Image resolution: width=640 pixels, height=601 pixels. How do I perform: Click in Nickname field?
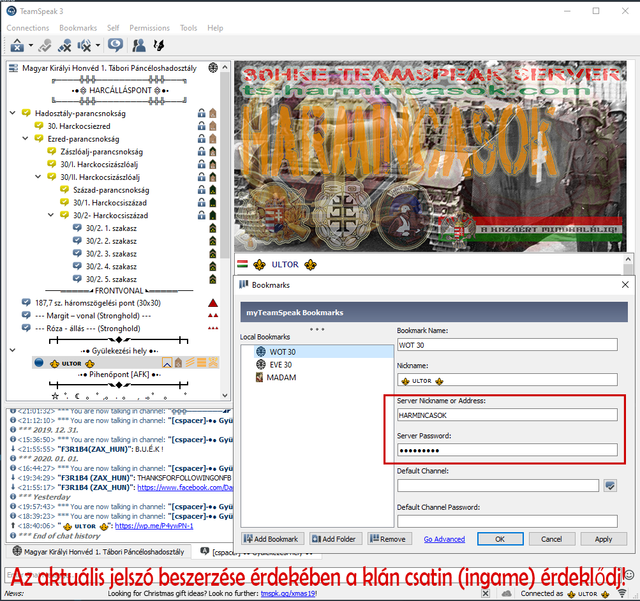point(507,380)
